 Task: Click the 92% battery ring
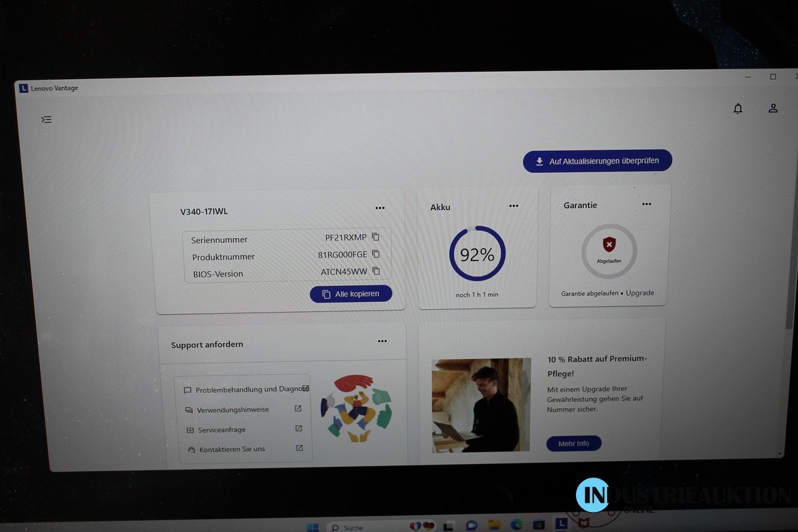coord(477,254)
